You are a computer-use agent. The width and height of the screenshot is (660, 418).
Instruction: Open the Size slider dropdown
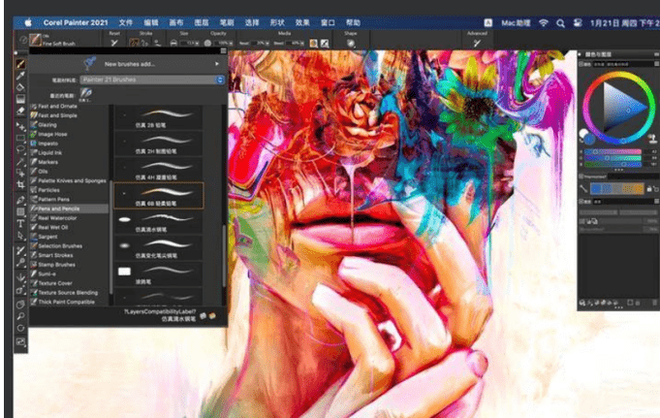click(x=196, y=43)
